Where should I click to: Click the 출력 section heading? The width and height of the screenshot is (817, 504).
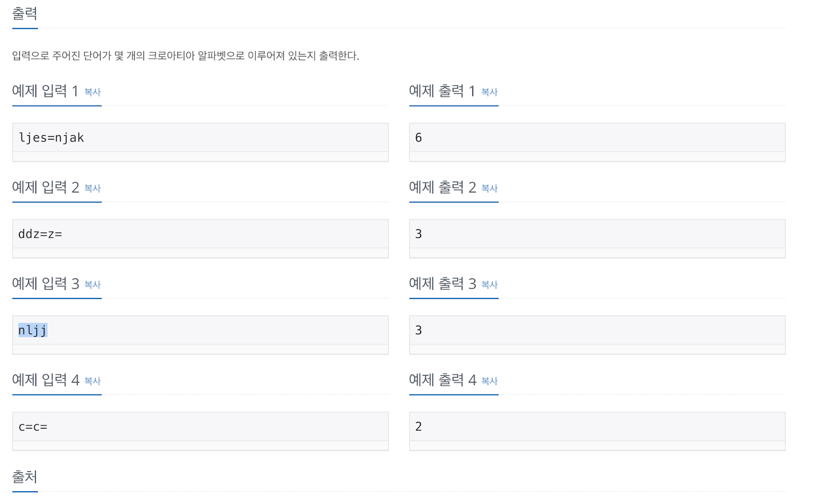tap(25, 14)
